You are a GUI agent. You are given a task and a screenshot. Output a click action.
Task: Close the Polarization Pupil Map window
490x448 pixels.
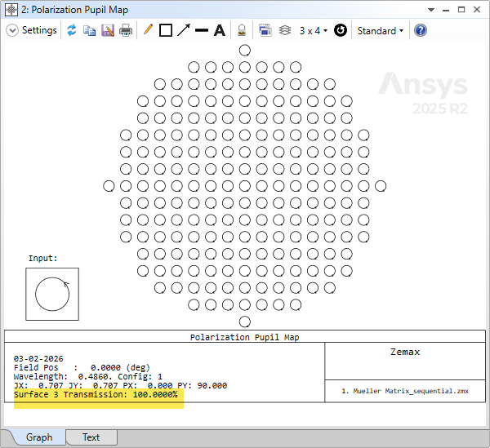pos(477,10)
